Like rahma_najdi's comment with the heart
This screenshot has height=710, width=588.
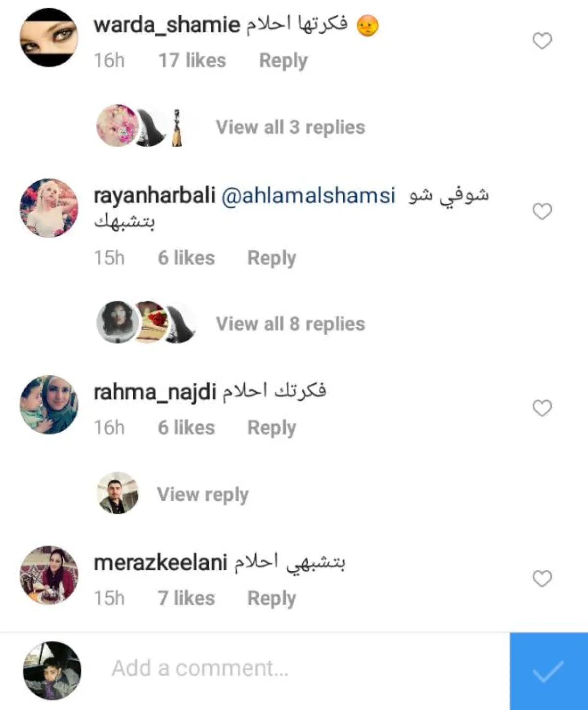pos(542,408)
